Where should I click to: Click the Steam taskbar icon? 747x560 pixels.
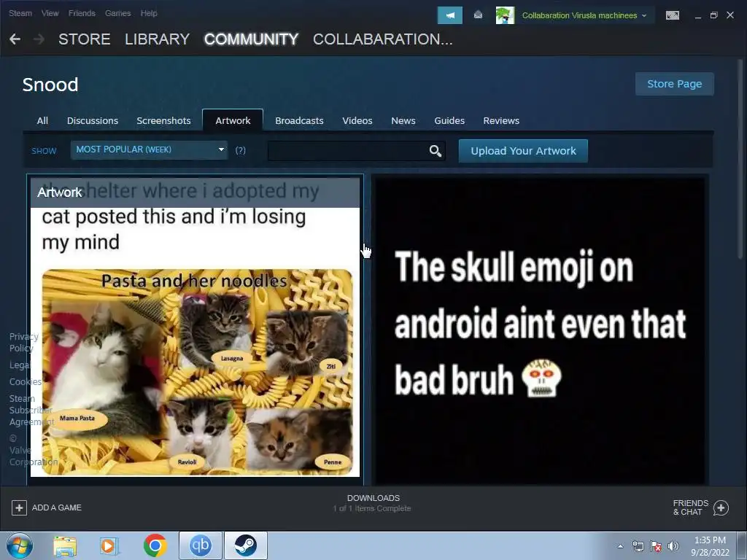tap(245, 545)
